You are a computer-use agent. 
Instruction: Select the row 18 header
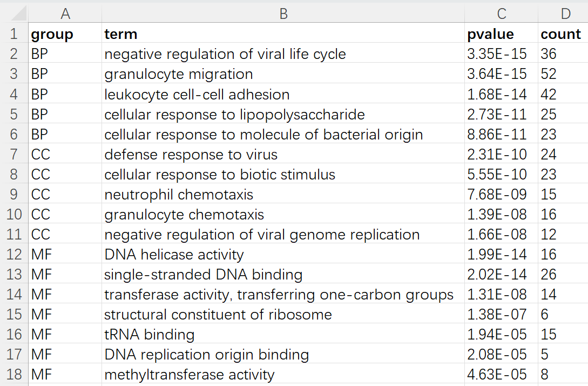point(14,375)
